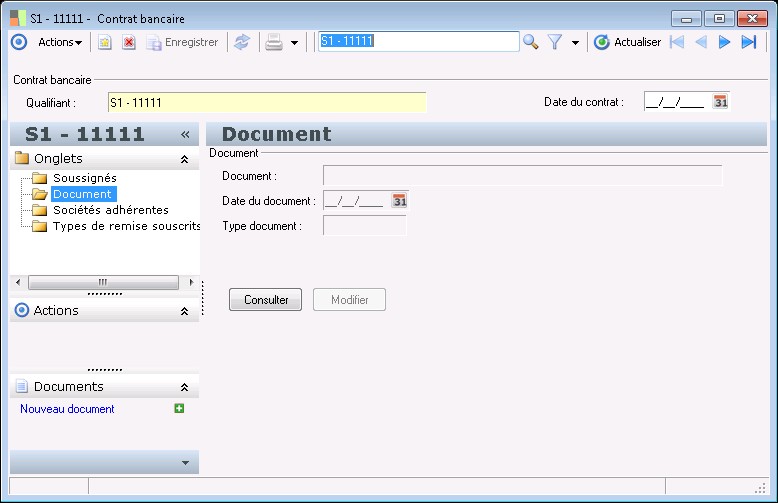Viewport: 778px width, 503px height.
Task: Open the Actions dropdown menu in toolbar
Action: 60,42
